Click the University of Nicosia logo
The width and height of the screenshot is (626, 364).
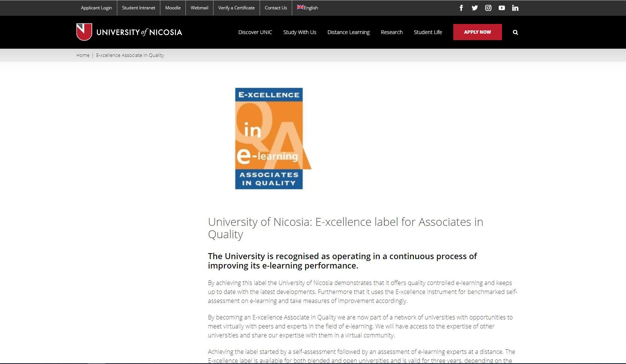tap(129, 32)
